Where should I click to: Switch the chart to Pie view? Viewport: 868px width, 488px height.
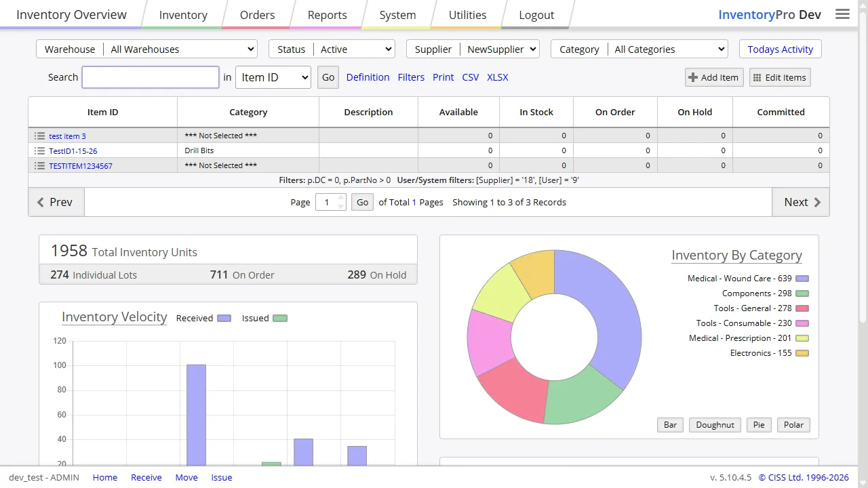(758, 424)
